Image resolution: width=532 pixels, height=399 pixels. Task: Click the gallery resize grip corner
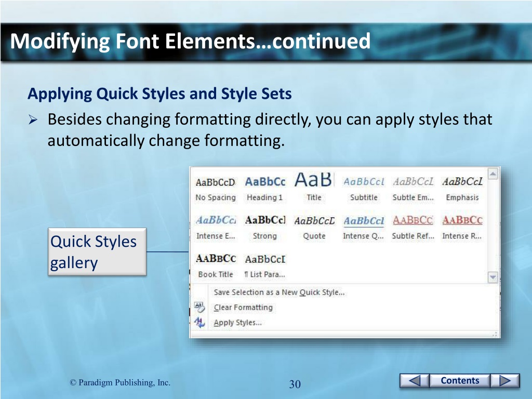point(495,334)
